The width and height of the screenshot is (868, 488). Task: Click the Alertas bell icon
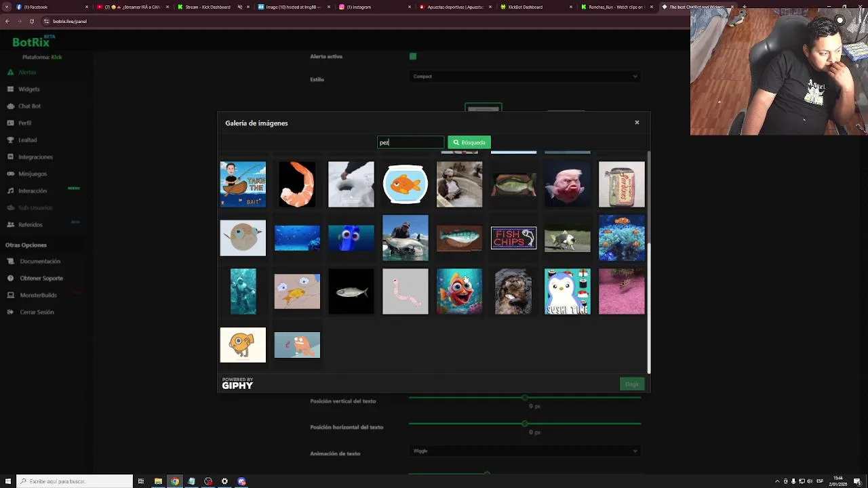coord(10,72)
